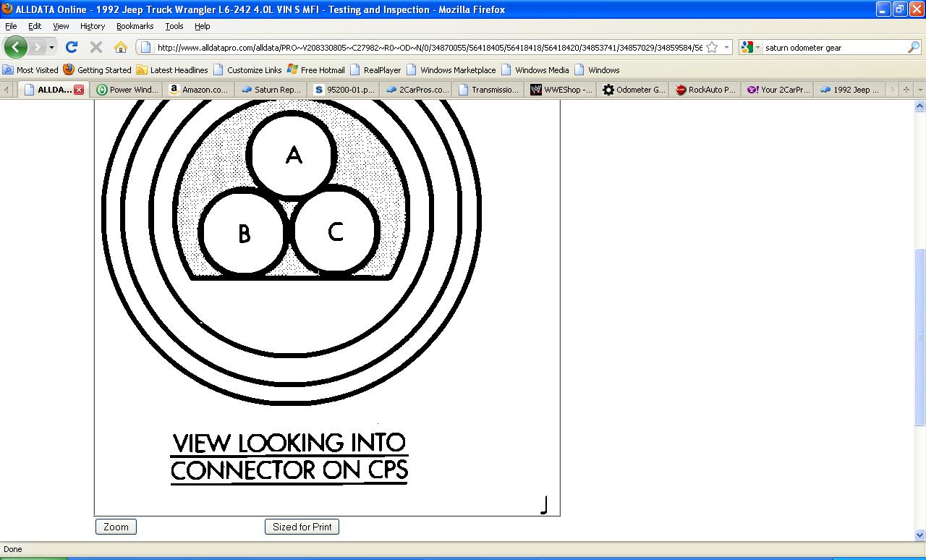Click the Zoom button below the diagram
The image size is (926, 560).
[116, 527]
